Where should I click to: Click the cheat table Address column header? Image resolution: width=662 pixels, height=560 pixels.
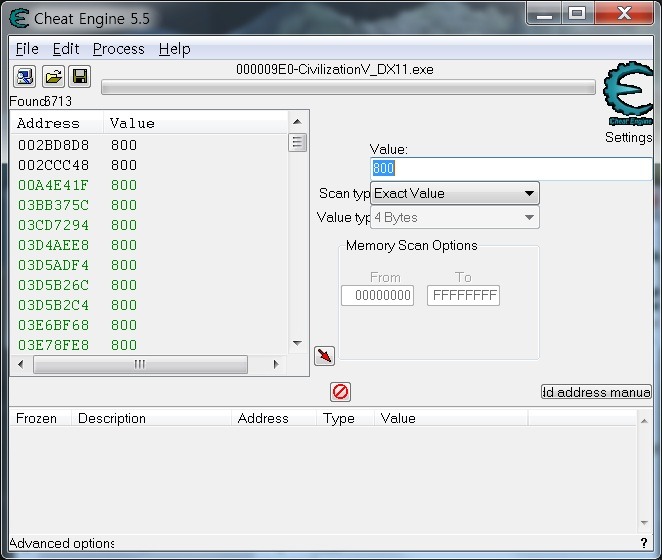(274, 418)
